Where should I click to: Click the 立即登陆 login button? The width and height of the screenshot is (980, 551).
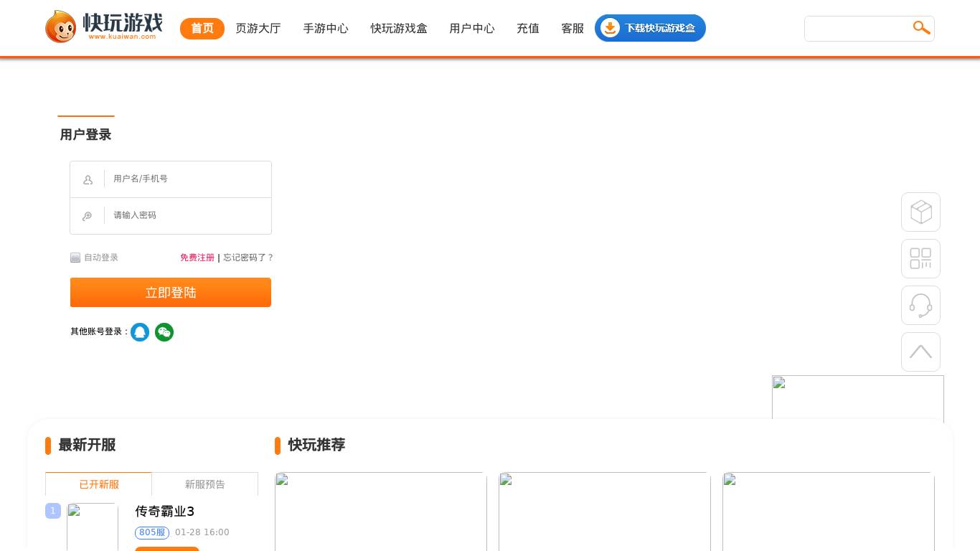pos(171,292)
